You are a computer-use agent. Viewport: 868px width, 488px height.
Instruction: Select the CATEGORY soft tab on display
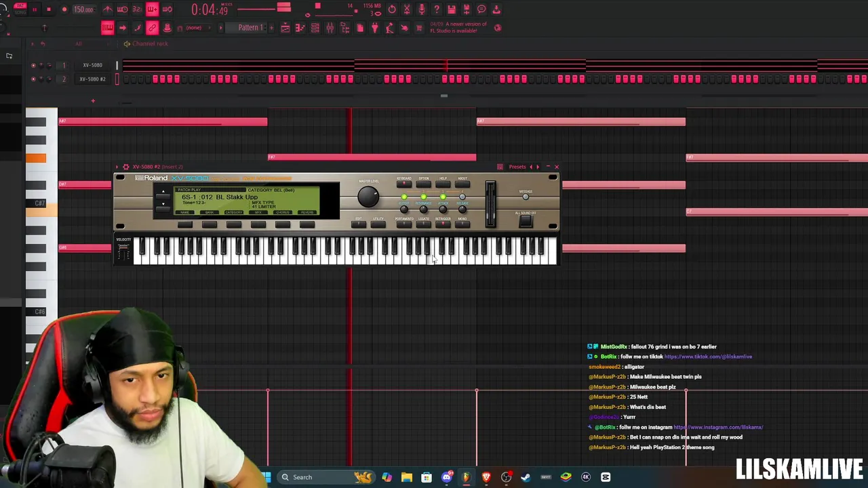pos(234,213)
